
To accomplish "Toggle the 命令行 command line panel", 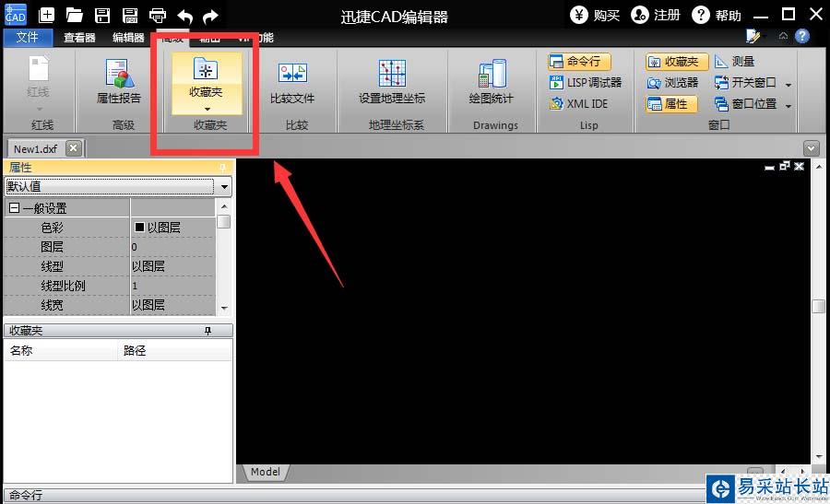I will (x=579, y=62).
